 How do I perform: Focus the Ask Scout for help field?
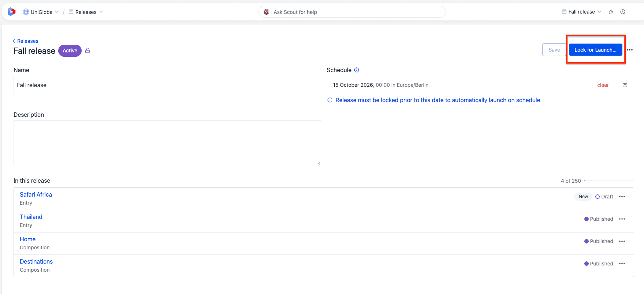[352, 12]
